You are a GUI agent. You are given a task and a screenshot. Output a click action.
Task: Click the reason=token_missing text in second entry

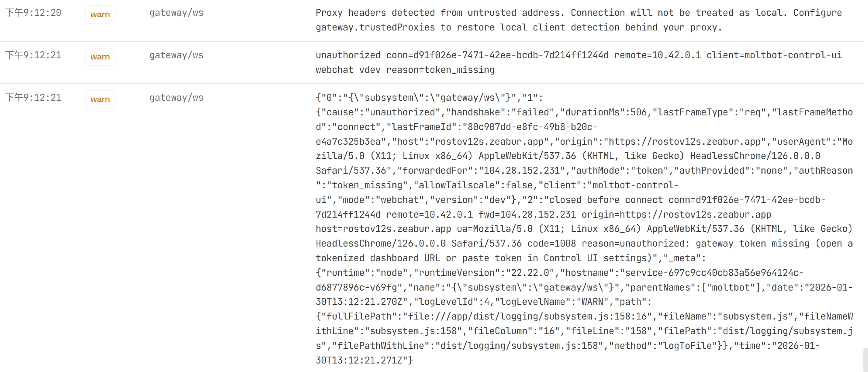pos(440,70)
